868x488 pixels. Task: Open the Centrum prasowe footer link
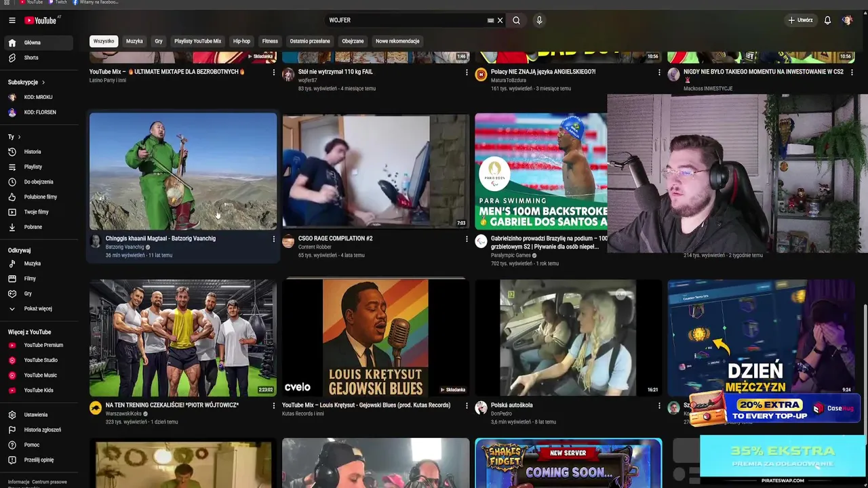tap(50, 482)
